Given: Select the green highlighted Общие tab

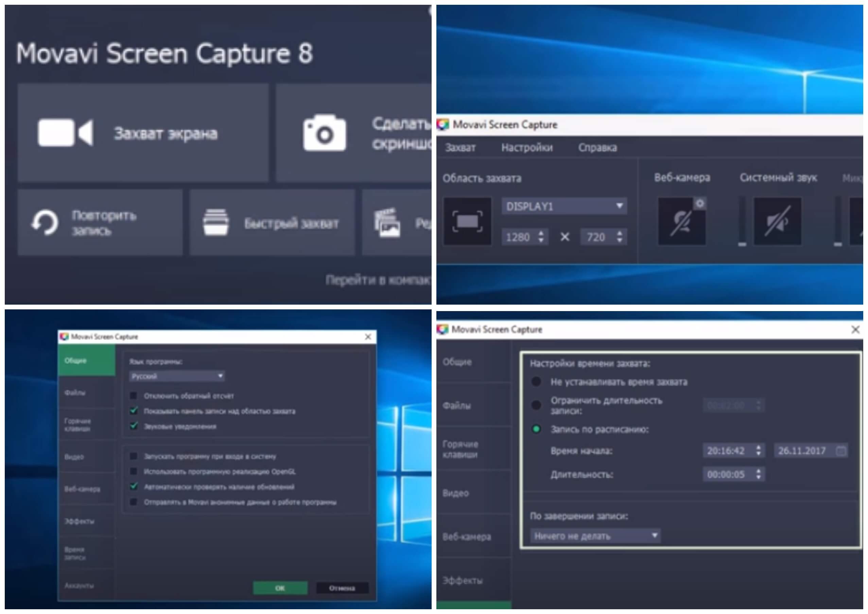Looking at the screenshot, I should pyautogui.click(x=87, y=360).
